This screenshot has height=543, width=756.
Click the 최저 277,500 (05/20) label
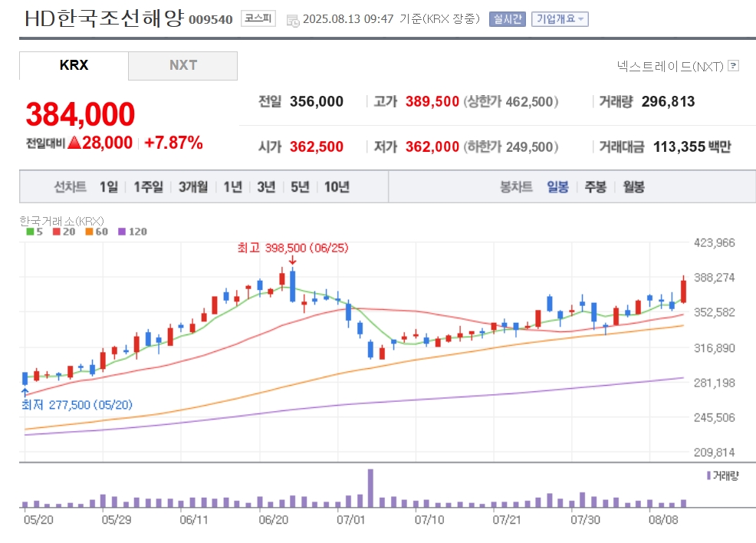[77, 405]
